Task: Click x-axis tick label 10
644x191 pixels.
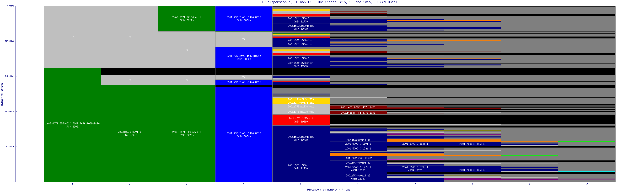Action: tap(586, 184)
